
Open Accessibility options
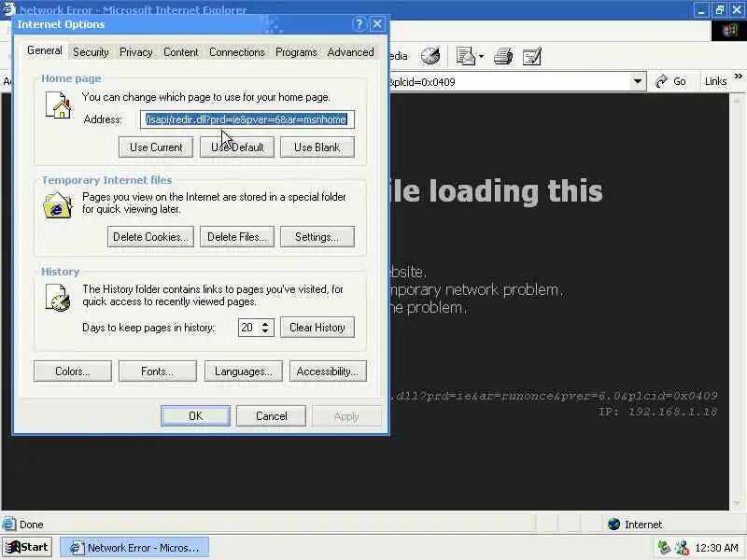click(x=328, y=371)
